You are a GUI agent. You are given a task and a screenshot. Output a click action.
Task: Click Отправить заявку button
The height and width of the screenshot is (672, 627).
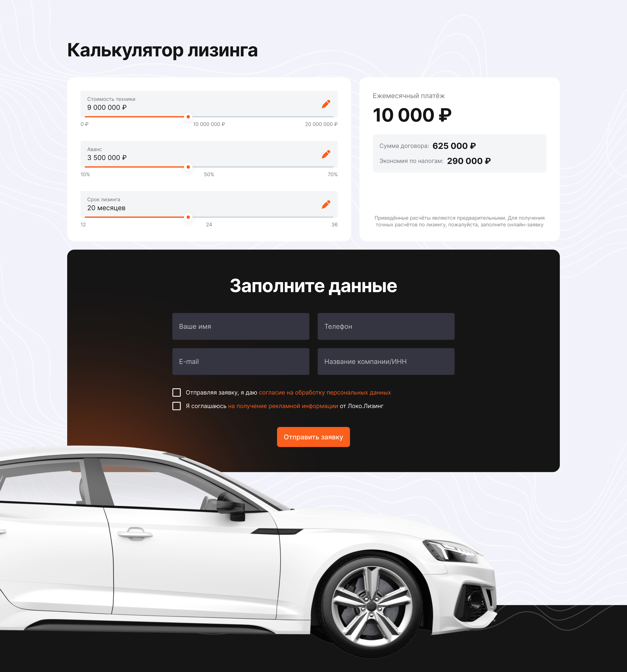pos(313,437)
